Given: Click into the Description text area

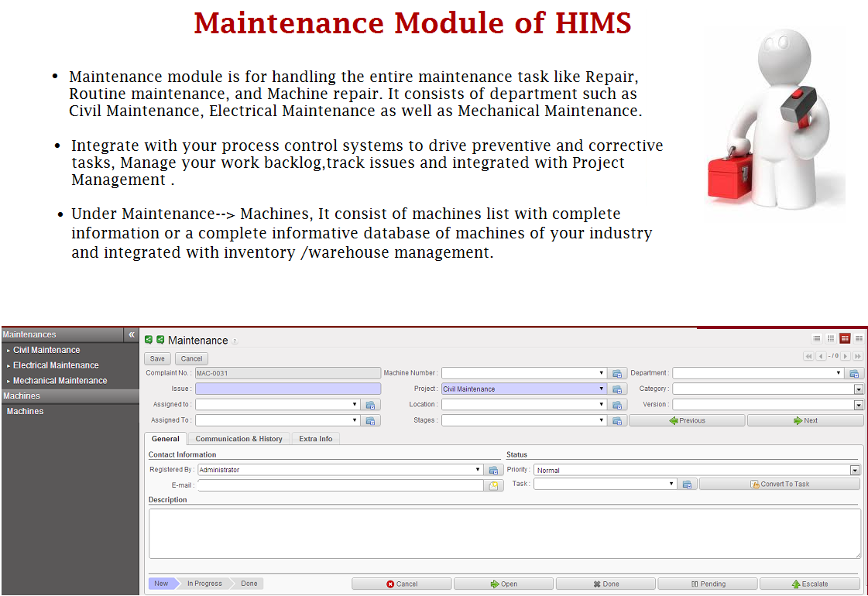Looking at the screenshot, I should pyautogui.click(x=505, y=533).
